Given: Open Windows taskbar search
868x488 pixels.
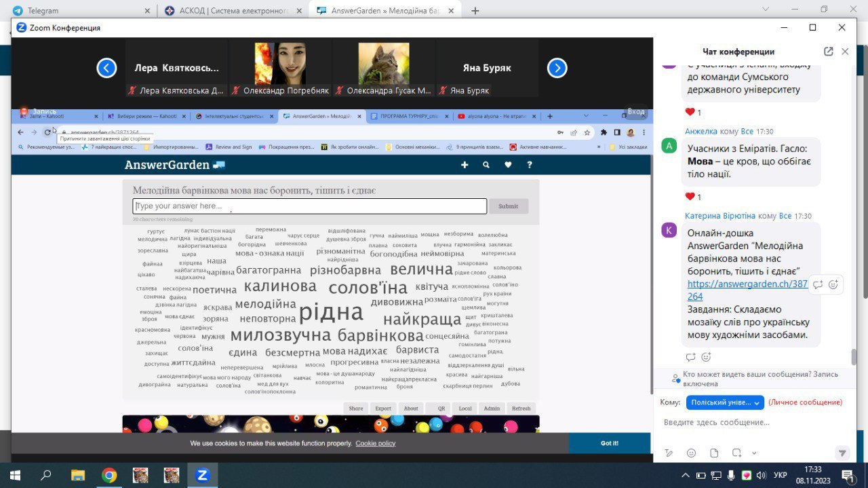Looking at the screenshot, I should tap(46, 475).
